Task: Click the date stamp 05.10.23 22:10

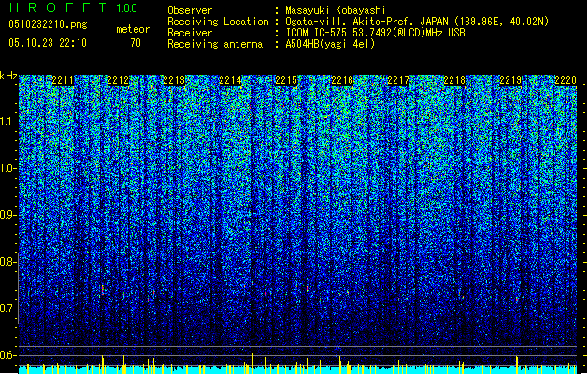Action: pos(48,43)
